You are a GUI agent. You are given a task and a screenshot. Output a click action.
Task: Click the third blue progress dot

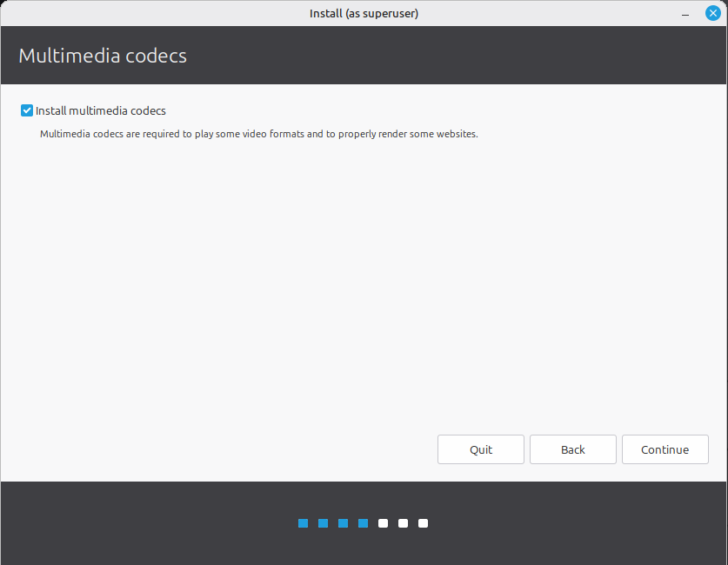343,523
